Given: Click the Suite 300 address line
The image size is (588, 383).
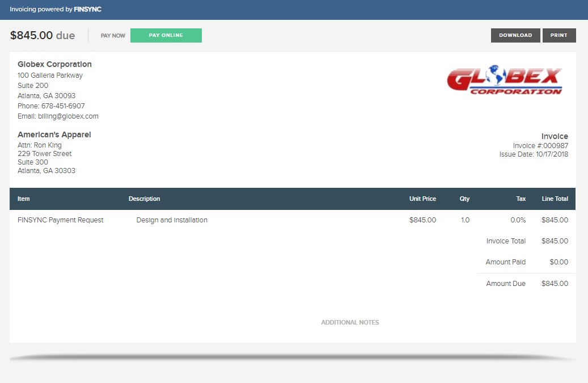Looking at the screenshot, I should click(33, 162).
